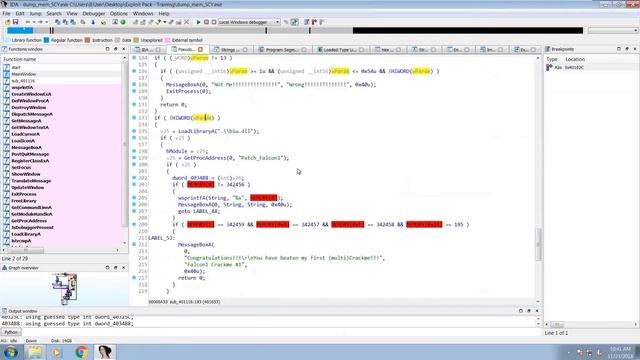The image size is (640, 360).
Task: Open the Windows Start button
Action: [x=11, y=352]
